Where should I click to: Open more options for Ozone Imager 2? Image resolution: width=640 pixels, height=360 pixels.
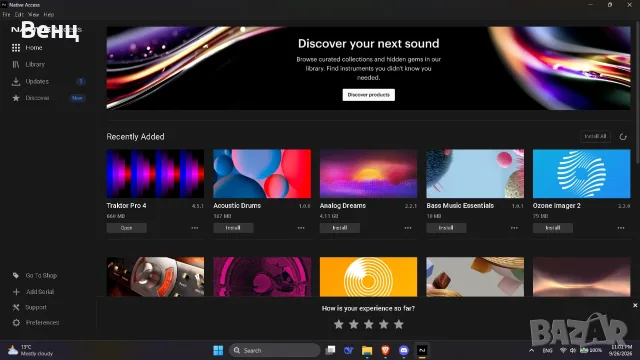pos(621,228)
